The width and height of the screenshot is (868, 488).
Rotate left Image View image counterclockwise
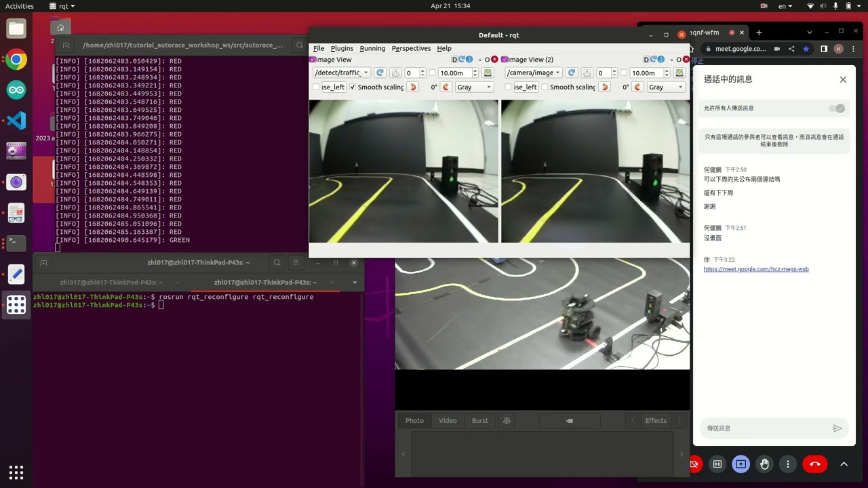coord(413,87)
